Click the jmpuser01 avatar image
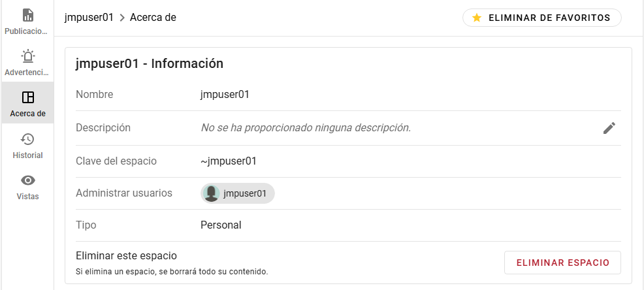Screen dimensions: 644x290 212,193
